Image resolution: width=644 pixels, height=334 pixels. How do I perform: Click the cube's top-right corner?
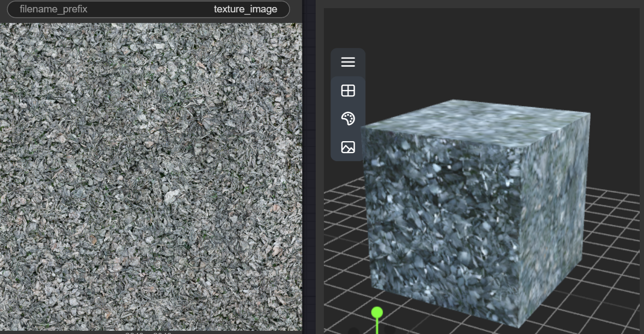[x=590, y=113]
